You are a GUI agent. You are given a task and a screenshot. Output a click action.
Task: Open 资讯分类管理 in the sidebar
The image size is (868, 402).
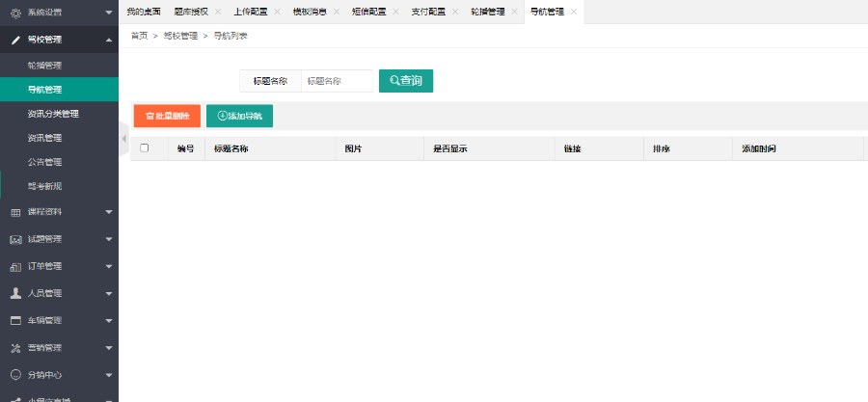(59, 114)
